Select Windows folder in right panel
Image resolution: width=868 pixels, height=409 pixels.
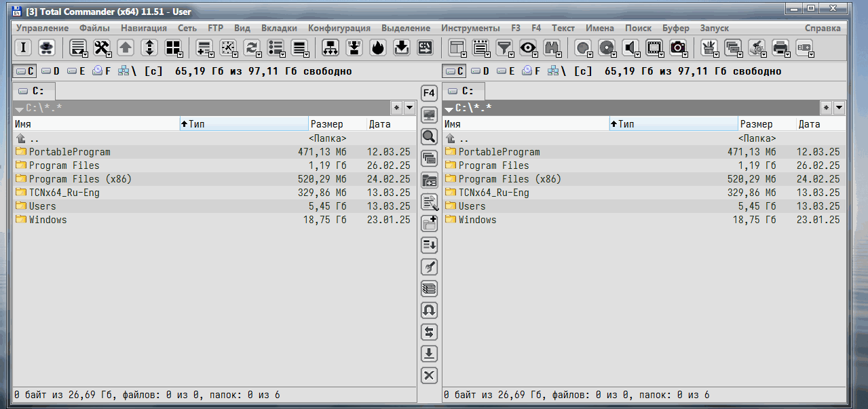[x=645, y=220]
